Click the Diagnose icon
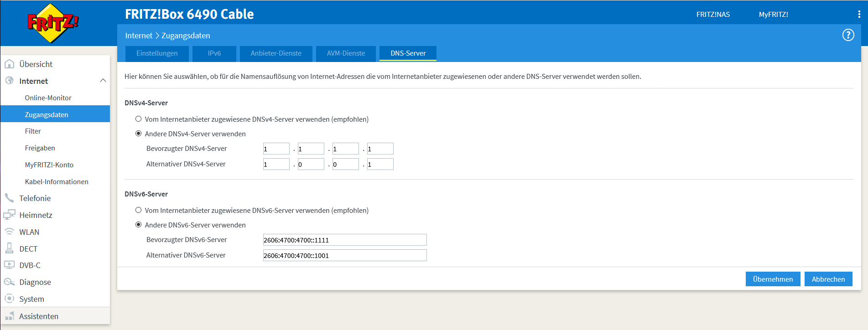The image size is (868, 330). click(9, 282)
